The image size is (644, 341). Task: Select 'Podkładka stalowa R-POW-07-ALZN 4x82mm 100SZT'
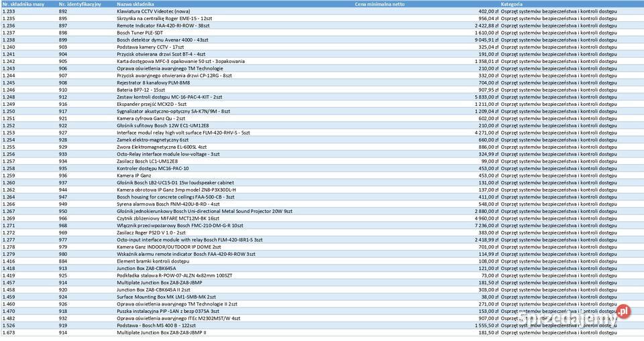pos(174,275)
